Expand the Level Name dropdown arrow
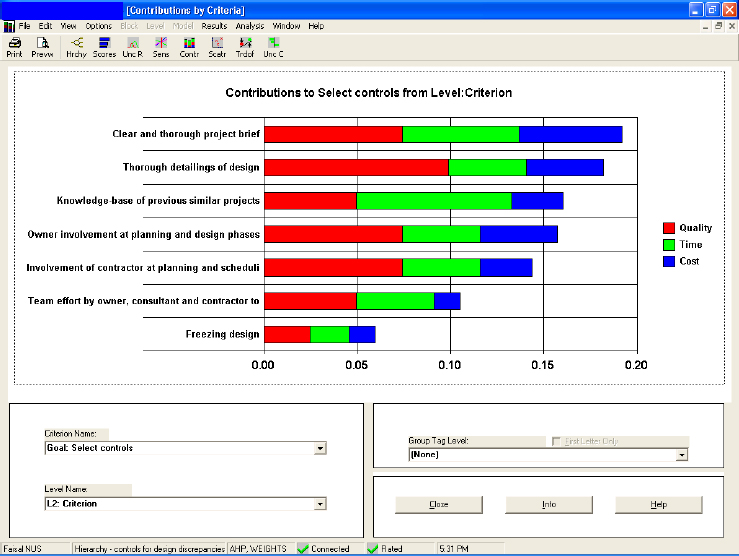Image resolution: width=739 pixels, height=556 pixels. pos(320,504)
